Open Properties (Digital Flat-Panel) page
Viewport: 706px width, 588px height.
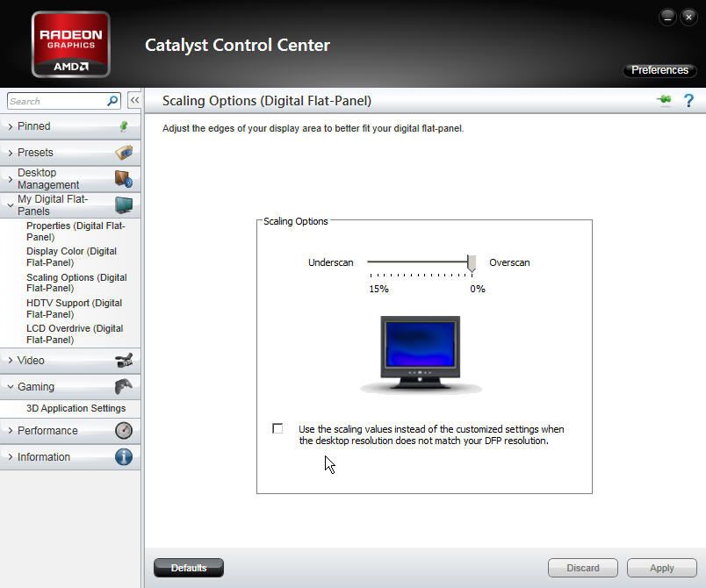76,231
